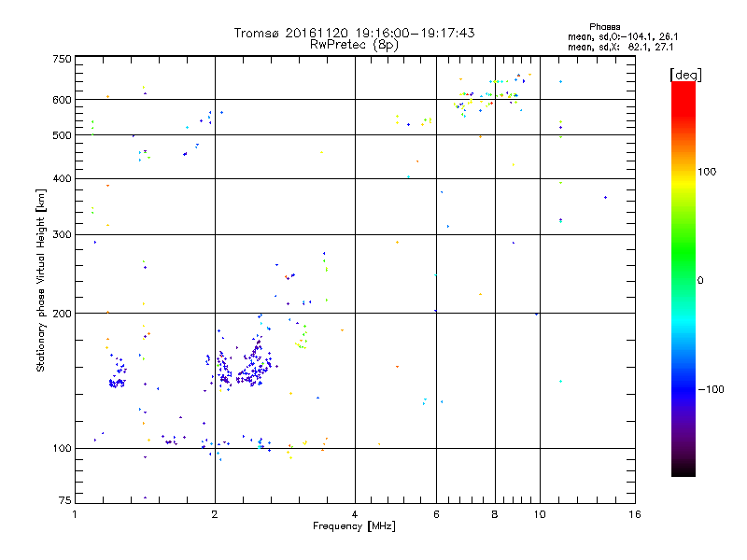Select the 'Phases' heading text
The height and width of the screenshot is (560, 747).
[x=604, y=27]
